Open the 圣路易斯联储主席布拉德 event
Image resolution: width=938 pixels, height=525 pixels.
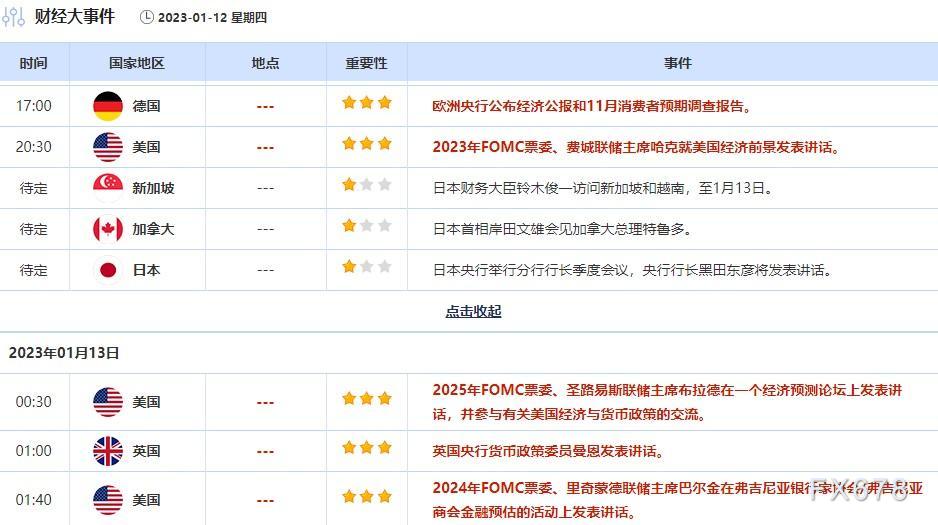(x=667, y=402)
